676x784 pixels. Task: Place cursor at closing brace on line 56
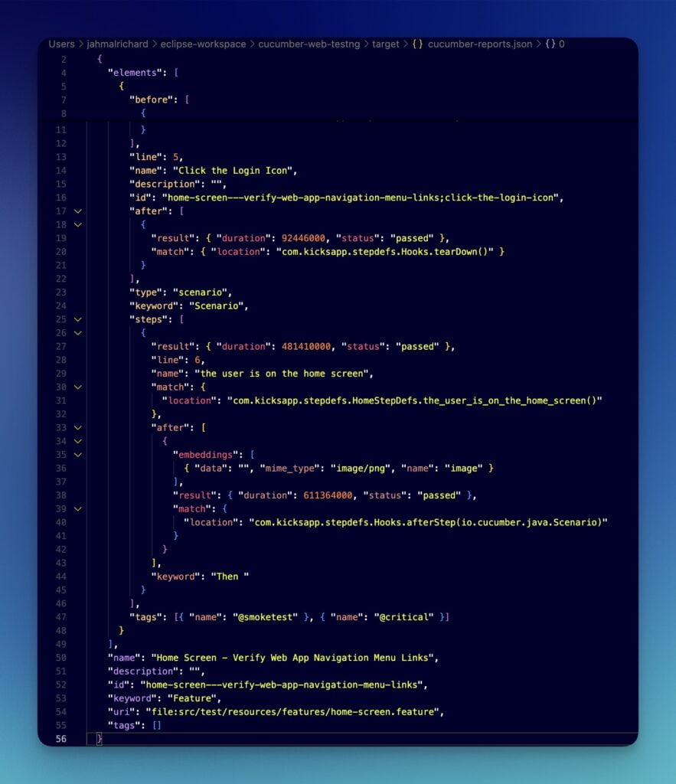pyautogui.click(x=99, y=739)
